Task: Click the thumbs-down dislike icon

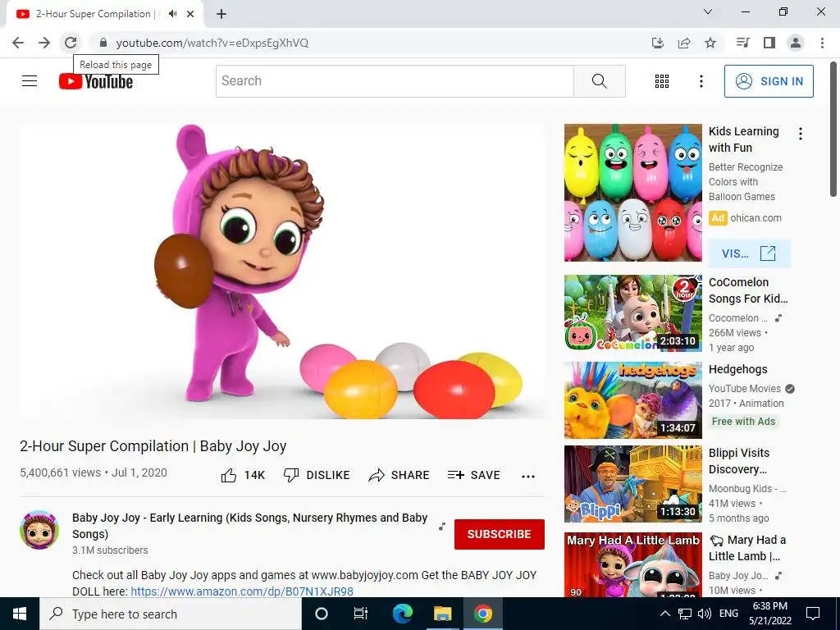Action: pyautogui.click(x=291, y=475)
